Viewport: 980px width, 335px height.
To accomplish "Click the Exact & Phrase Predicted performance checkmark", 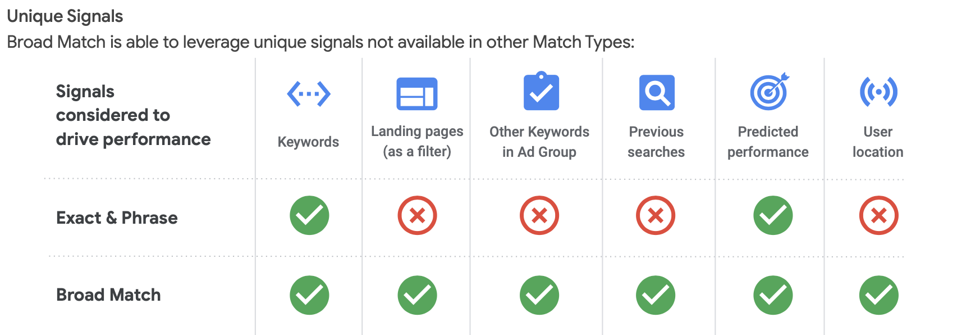I will (773, 215).
